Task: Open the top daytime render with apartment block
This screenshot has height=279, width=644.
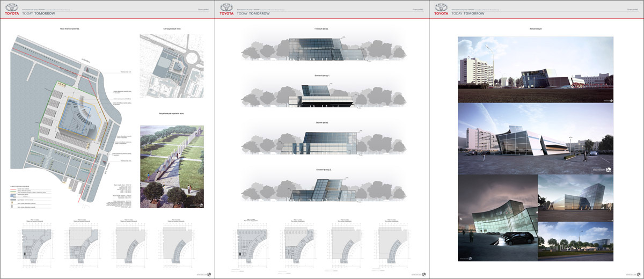Action: [536, 70]
